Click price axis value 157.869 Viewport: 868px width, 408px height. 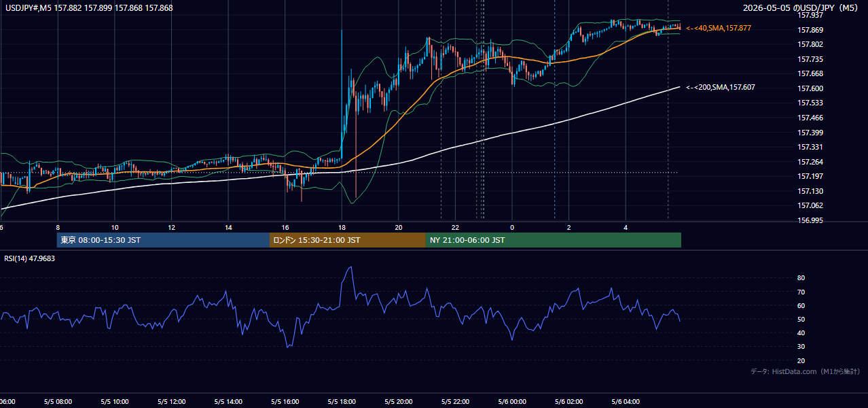tap(810, 30)
